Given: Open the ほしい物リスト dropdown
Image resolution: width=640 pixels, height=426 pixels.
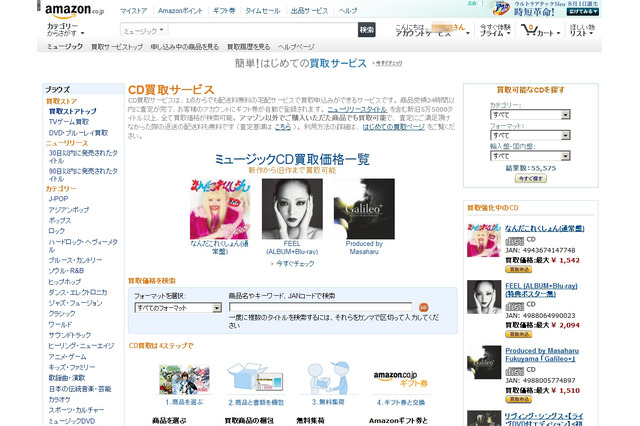Looking at the screenshot, I should [x=582, y=30].
